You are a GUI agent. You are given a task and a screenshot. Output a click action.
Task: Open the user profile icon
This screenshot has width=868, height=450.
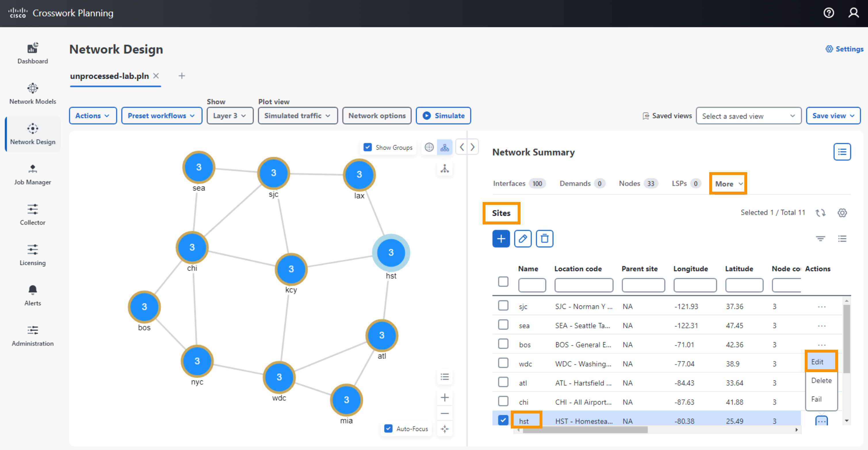tap(854, 13)
